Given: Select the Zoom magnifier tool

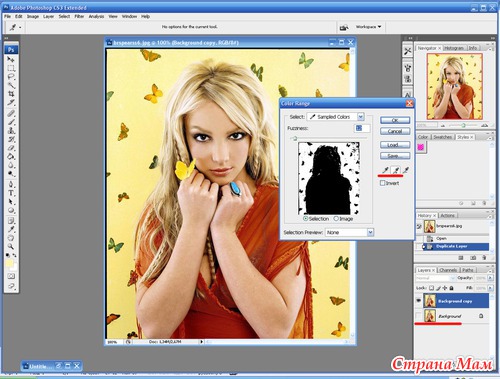Looking at the screenshot, I should click(x=11, y=247).
